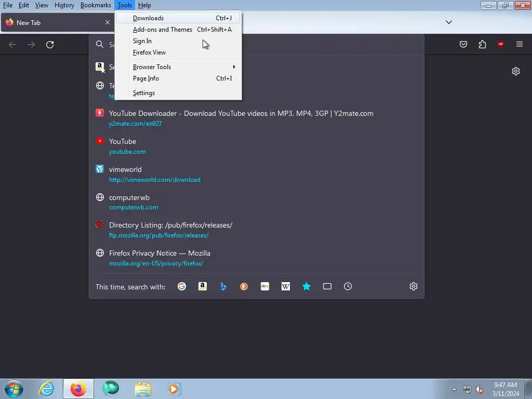Open the Bookmarks menu
This screenshot has height=399, width=532.
(96, 5)
